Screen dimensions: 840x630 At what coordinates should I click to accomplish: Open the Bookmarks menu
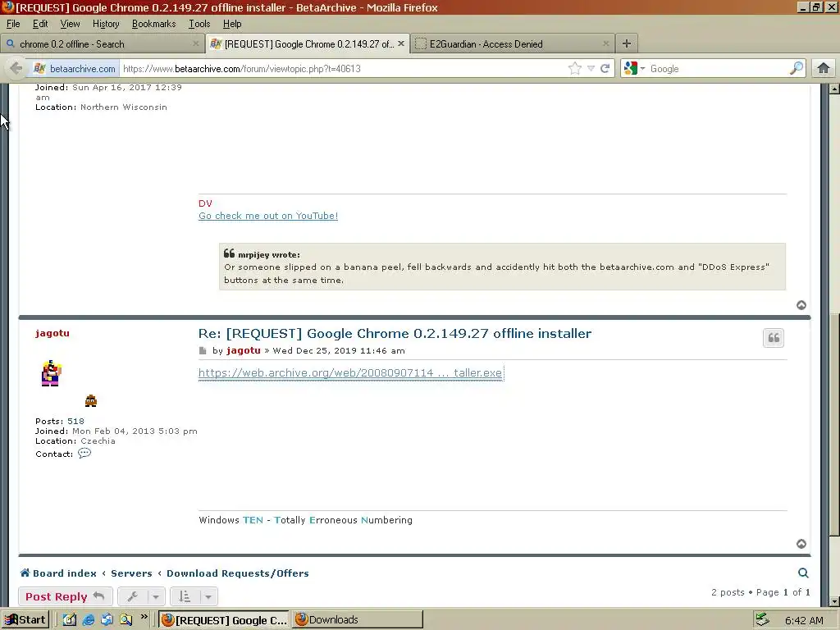153,24
